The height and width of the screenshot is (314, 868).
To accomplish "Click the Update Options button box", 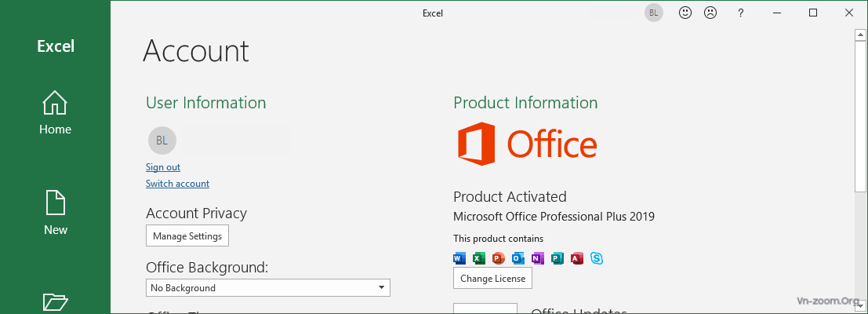I will pos(485,308).
